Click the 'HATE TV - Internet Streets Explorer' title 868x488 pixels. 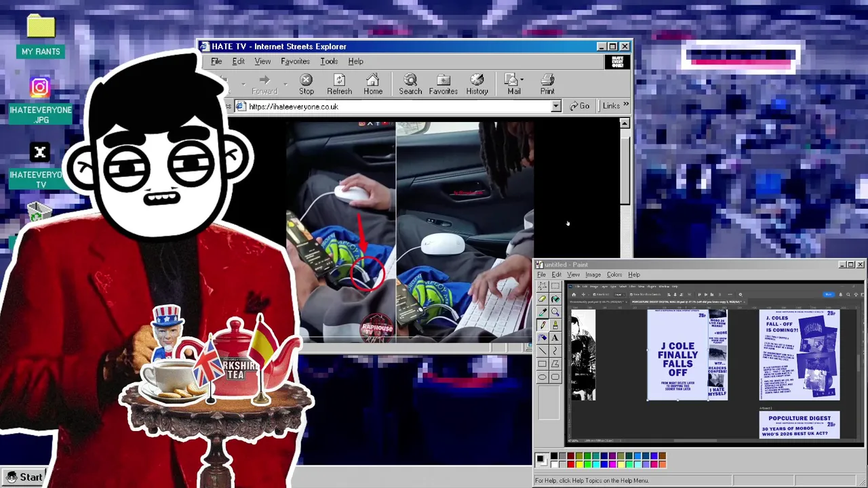(x=279, y=47)
